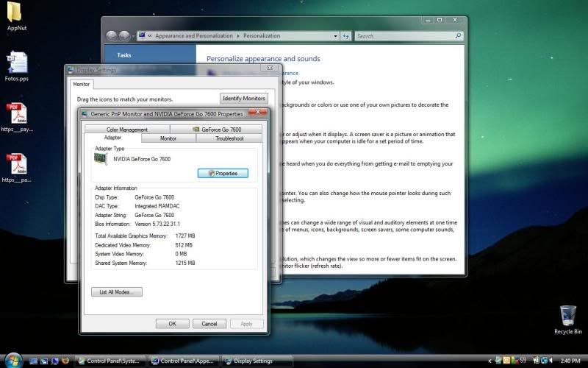Switch to Display Settings taskbar button

(x=257, y=361)
